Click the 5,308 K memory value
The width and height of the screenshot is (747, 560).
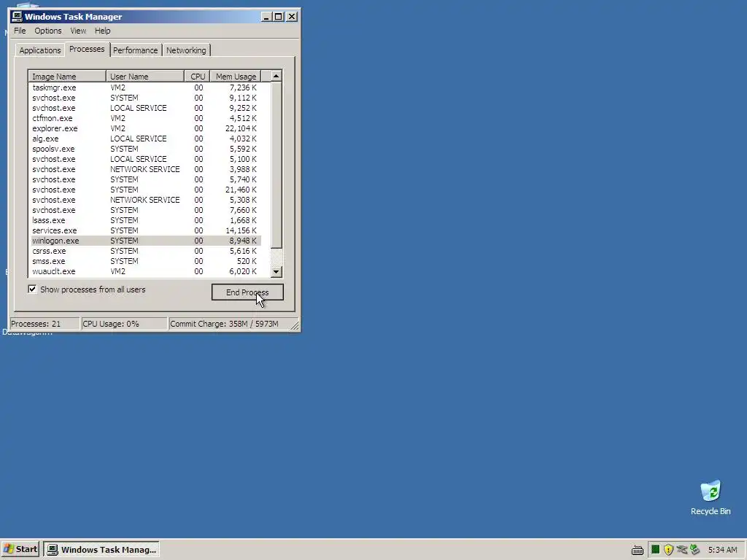click(x=243, y=200)
